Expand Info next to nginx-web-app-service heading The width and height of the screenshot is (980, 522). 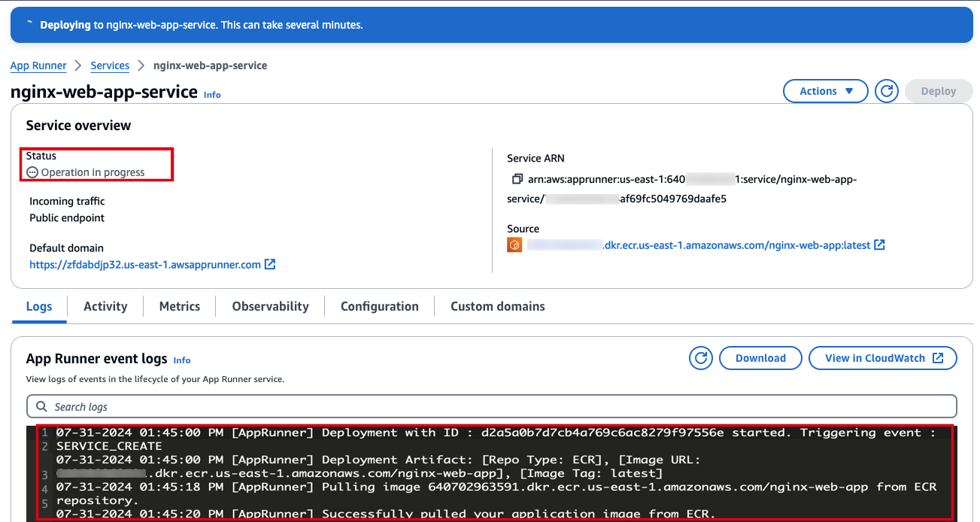tap(212, 94)
